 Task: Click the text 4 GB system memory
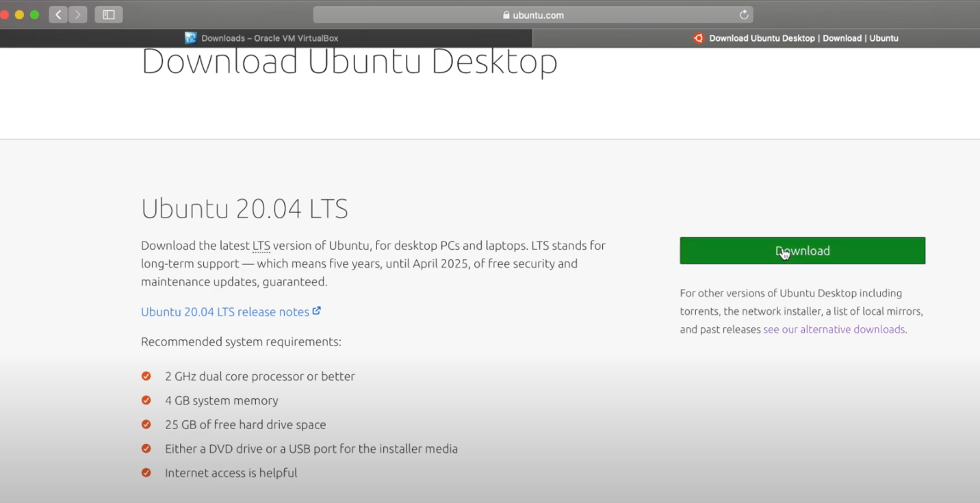tap(222, 400)
